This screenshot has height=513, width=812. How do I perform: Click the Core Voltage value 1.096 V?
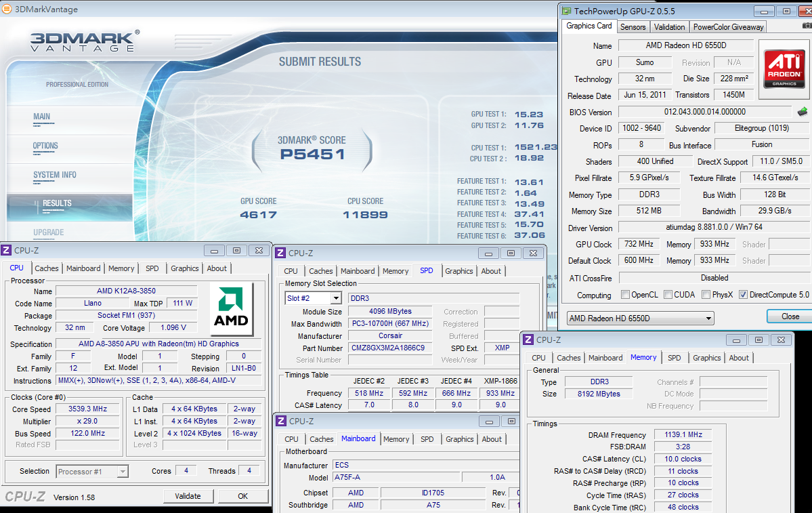click(173, 327)
